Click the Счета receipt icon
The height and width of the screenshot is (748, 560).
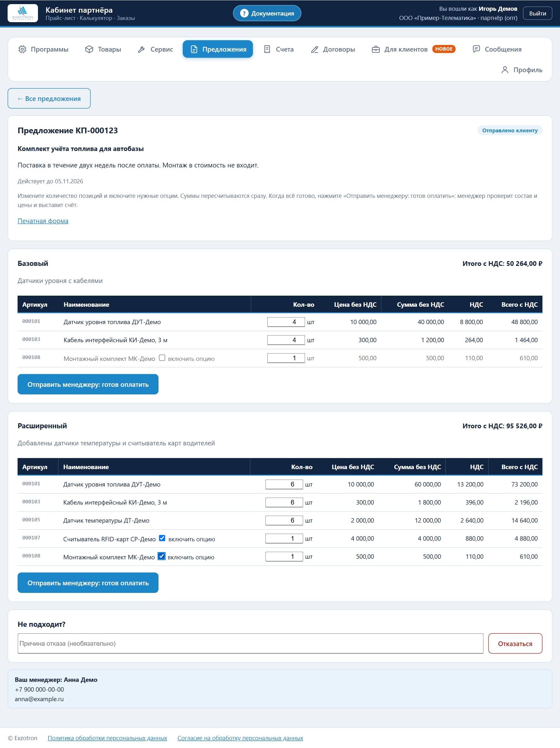[267, 49]
